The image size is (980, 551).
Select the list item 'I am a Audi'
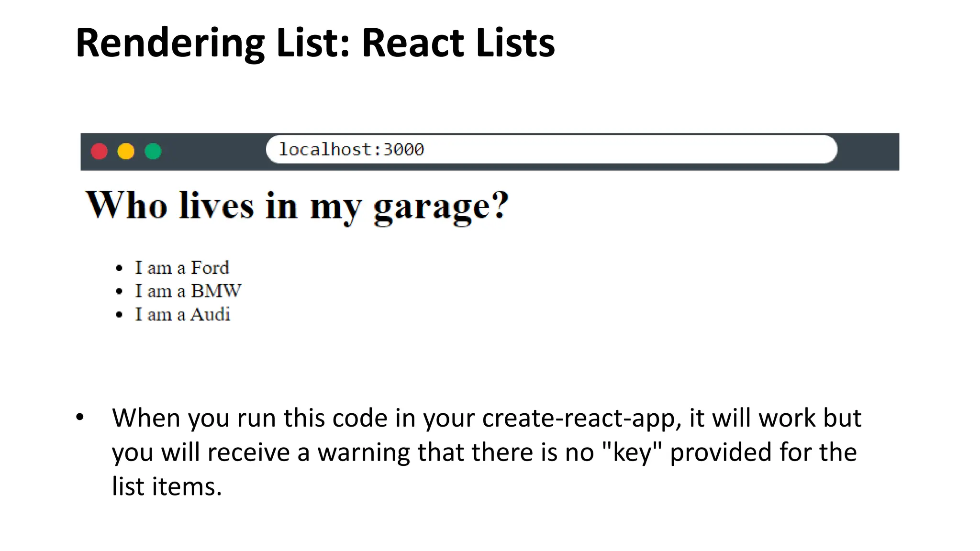pos(182,314)
